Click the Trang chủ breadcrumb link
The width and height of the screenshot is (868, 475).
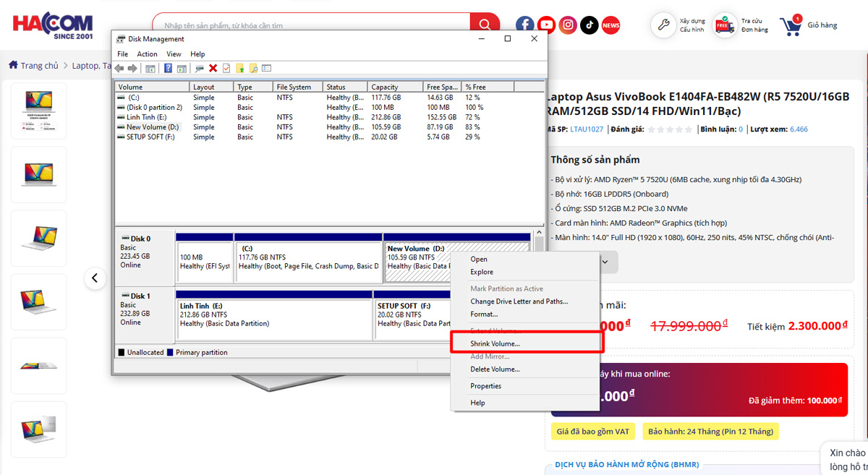coord(38,66)
